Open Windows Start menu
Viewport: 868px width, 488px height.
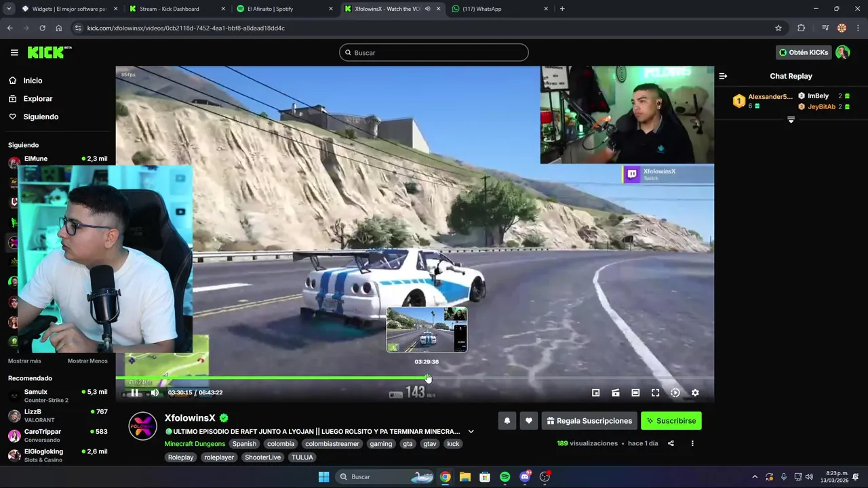323,476
